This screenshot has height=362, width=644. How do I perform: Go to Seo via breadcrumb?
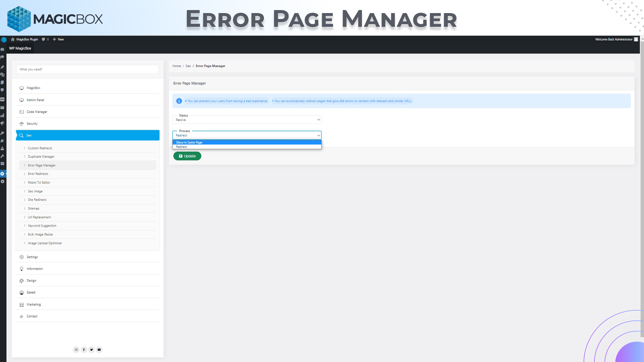(188, 66)
